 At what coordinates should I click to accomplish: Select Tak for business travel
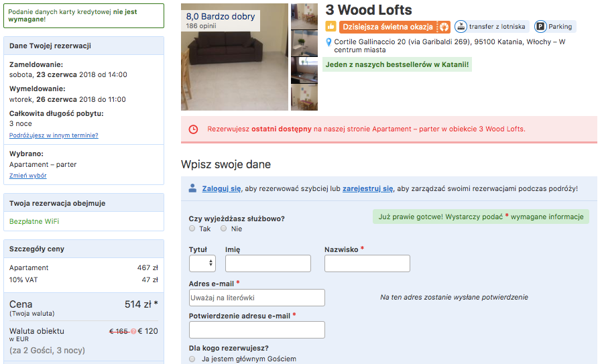coord(192,229)
